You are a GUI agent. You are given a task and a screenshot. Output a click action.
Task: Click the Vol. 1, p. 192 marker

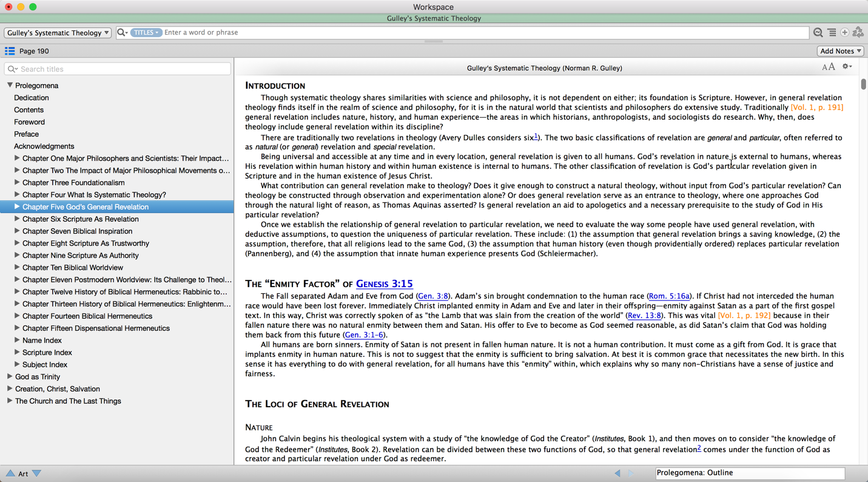pos(744,316)
